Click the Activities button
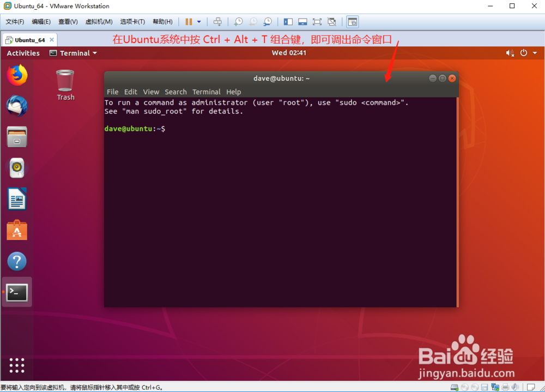 coord(23,53)
